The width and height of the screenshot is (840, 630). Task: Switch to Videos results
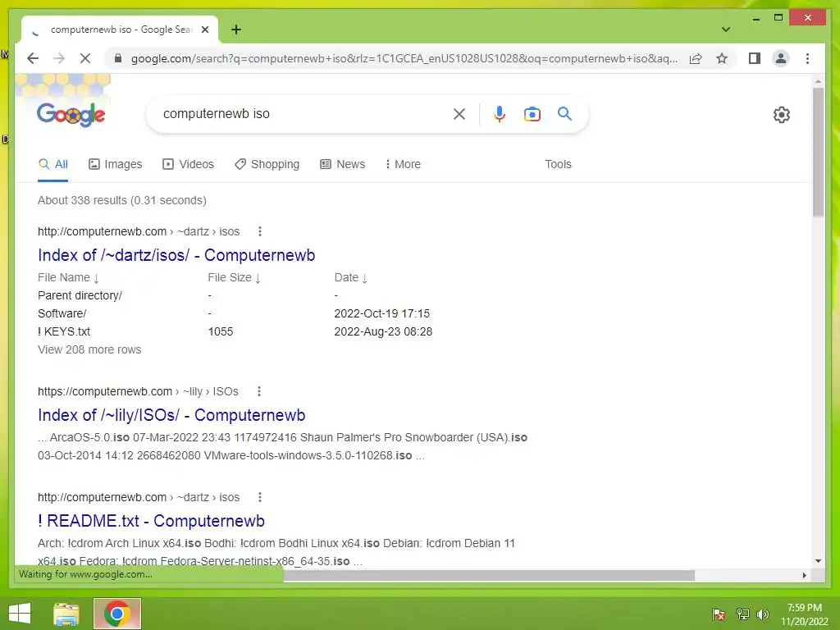(188, 164)
